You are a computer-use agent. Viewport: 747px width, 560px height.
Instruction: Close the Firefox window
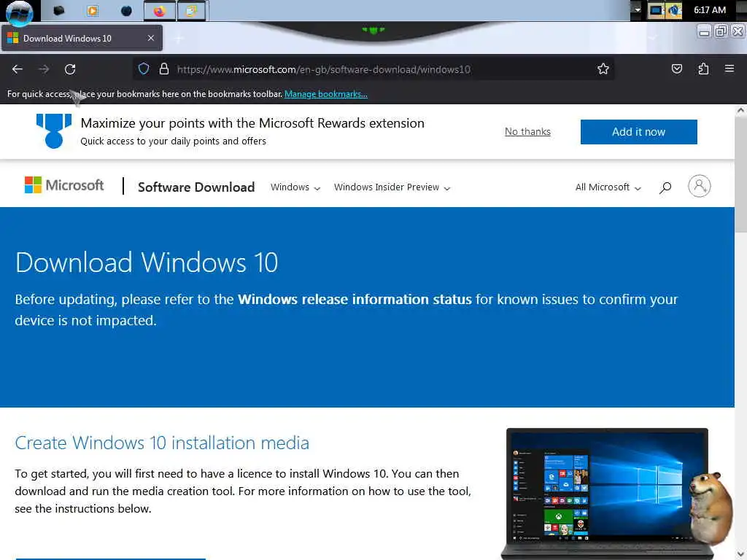click(738, 31)
